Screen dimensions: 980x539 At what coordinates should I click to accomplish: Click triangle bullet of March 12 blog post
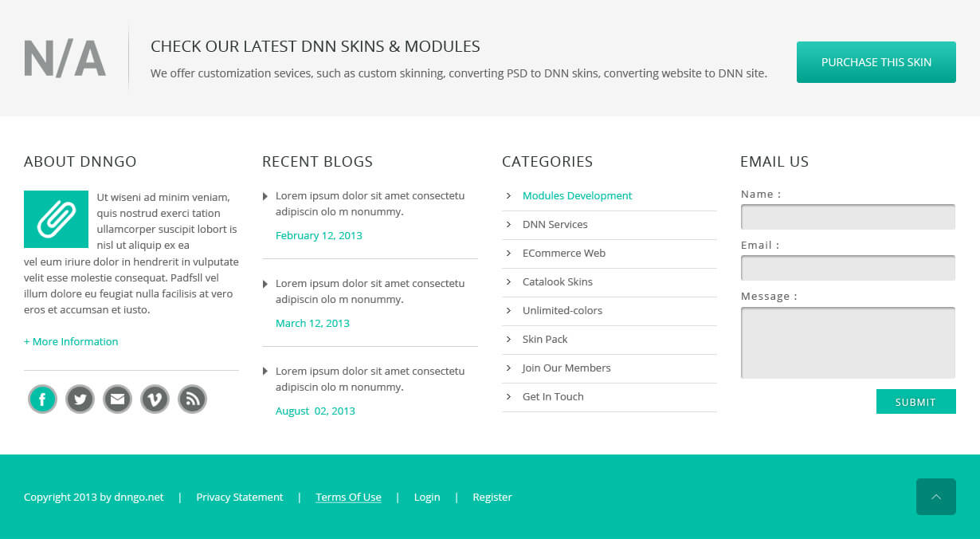265,284
